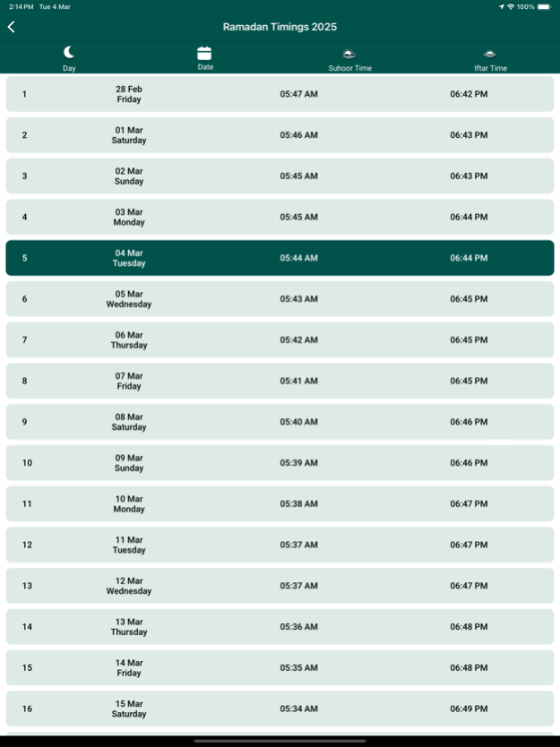The width and height of the screenshot is (560, 747).
Task: Select the Suhoor Time column label
Action: [x=349, y=68]
